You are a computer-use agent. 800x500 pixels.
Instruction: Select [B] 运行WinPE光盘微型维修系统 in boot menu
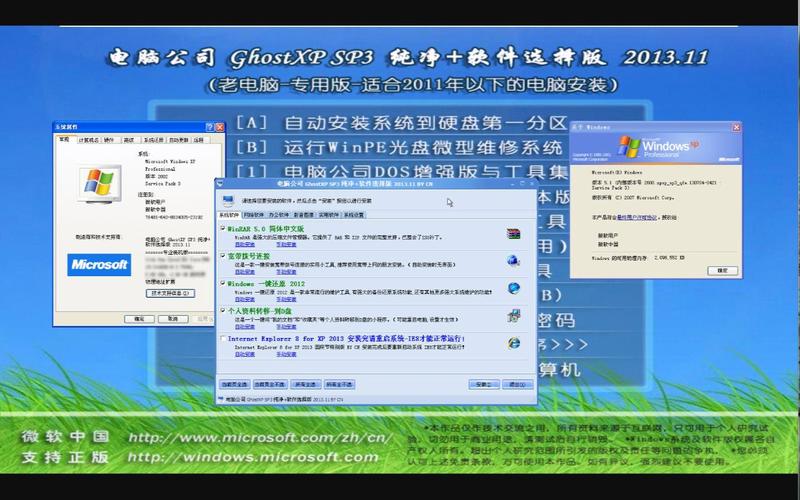pos(398,147)
